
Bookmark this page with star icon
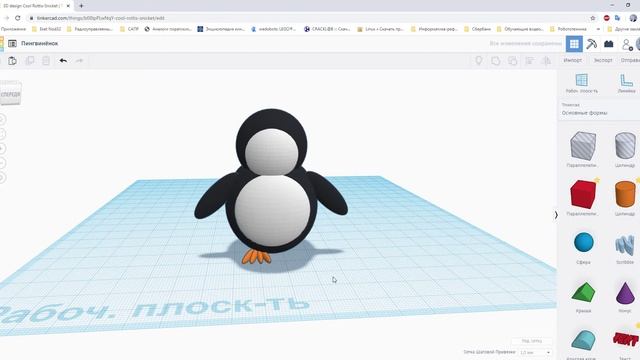click(593, 18)
